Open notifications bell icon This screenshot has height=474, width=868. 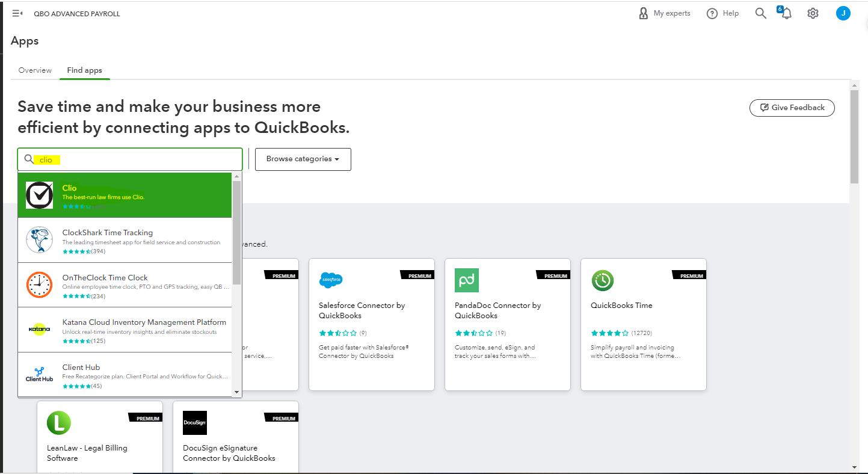tap(786, 13)
